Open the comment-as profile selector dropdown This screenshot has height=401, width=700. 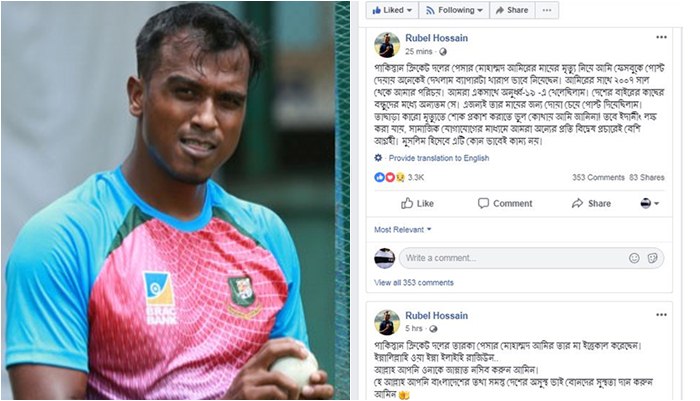coord(650,204)
